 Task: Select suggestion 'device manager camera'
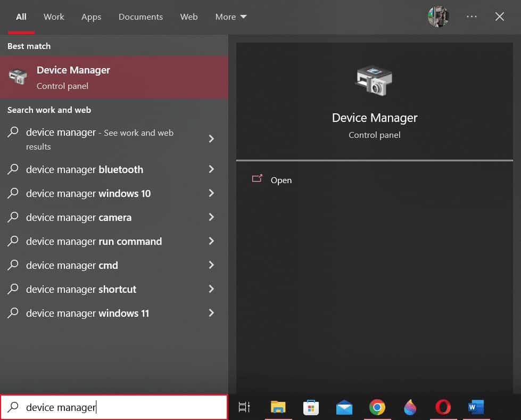114,217
